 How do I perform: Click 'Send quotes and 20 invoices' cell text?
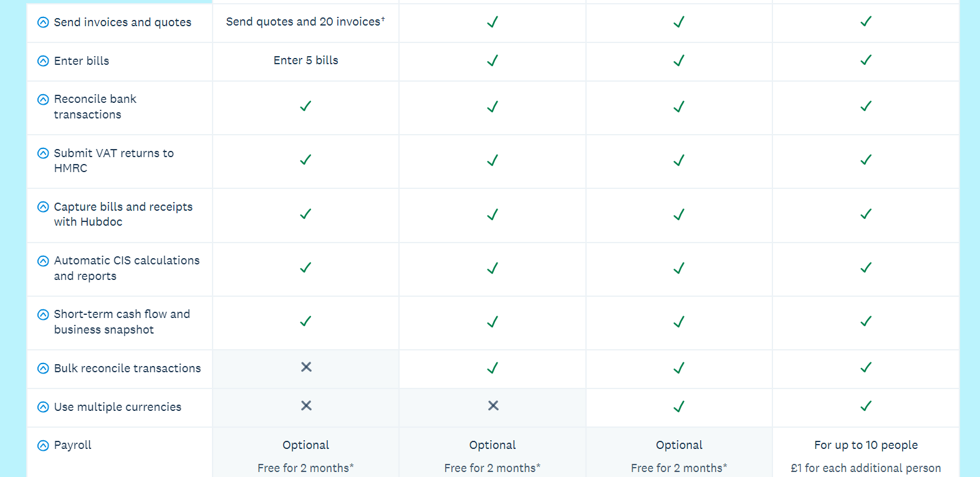(x=305, y=22)
